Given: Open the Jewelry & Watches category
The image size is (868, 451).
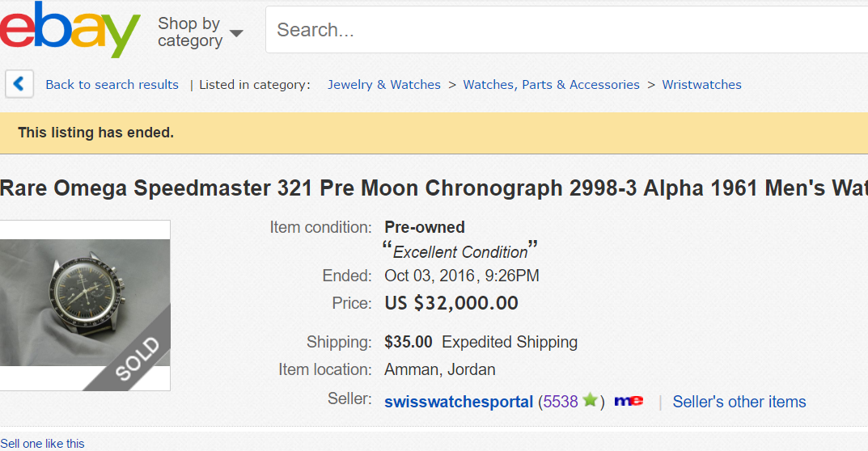Looking at the screenshot, I should (383, 85).
